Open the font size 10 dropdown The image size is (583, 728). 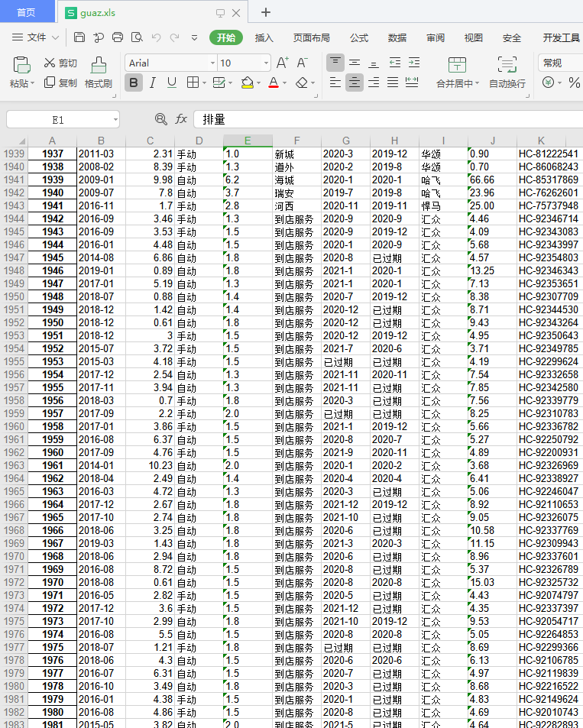266,63
